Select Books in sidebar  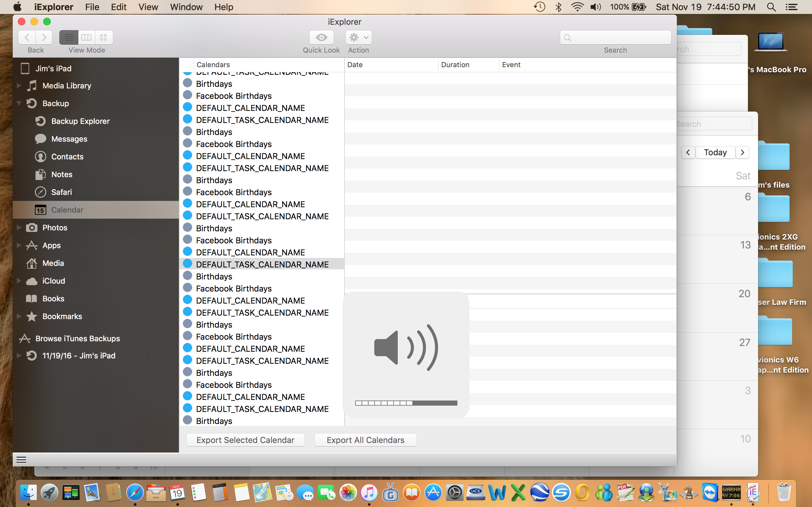tap(53, 298)
